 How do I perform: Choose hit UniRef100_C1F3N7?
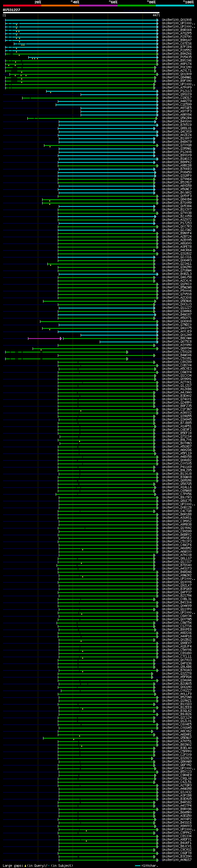pos(176,410)
